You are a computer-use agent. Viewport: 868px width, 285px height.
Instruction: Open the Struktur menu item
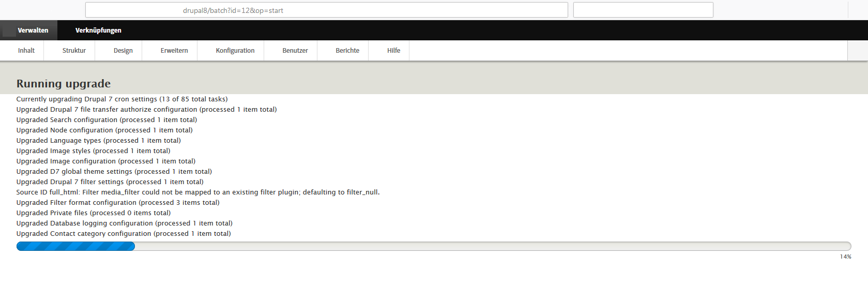pyautogui.click(x=74, y=51)
